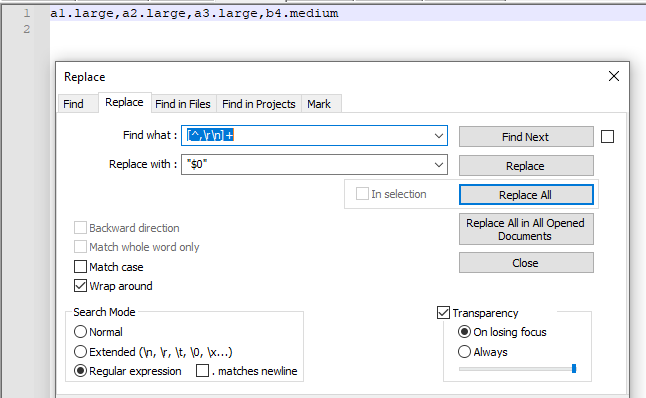Click Replace All in All Opened Documents

(x=526, y=229)
